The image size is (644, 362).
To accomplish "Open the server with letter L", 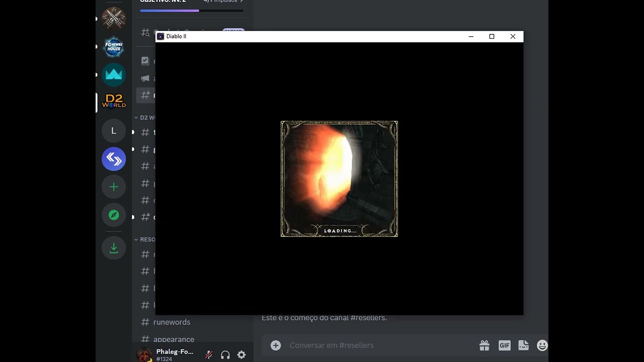I will point(114,131).
